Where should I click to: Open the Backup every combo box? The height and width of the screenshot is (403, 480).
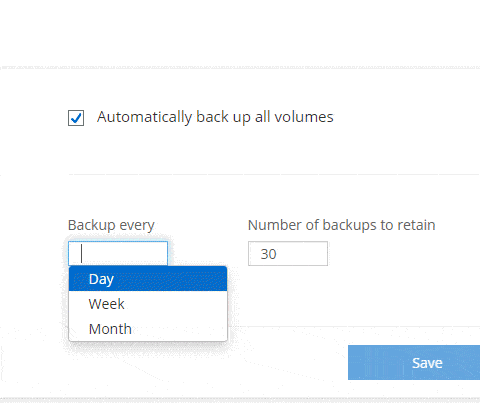coord(118,253)
